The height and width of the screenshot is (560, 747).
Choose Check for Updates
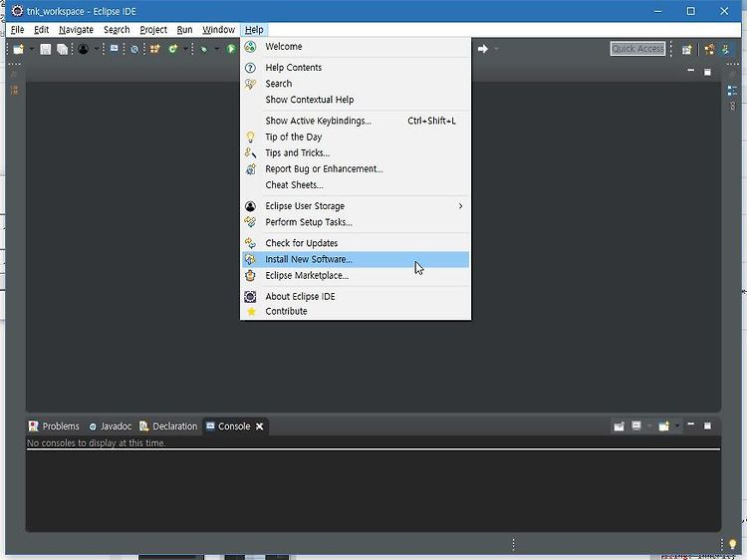click(356, 243)
